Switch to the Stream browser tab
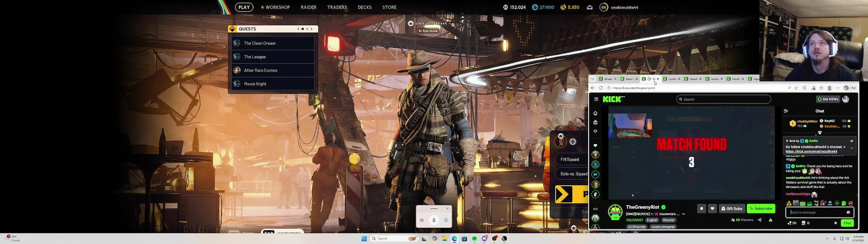 point(608,79)
